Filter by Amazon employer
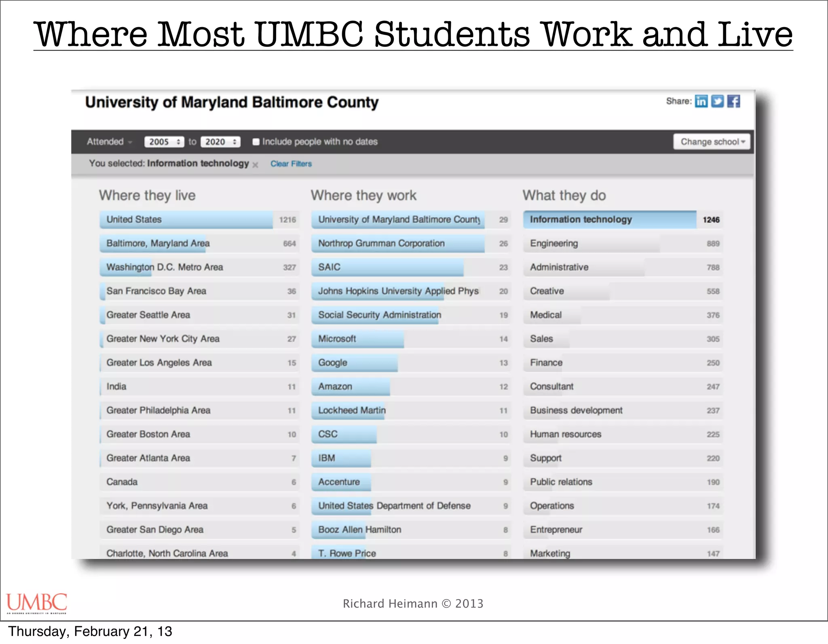The height and width of the screenshot is (644, 828). (411, 386)
